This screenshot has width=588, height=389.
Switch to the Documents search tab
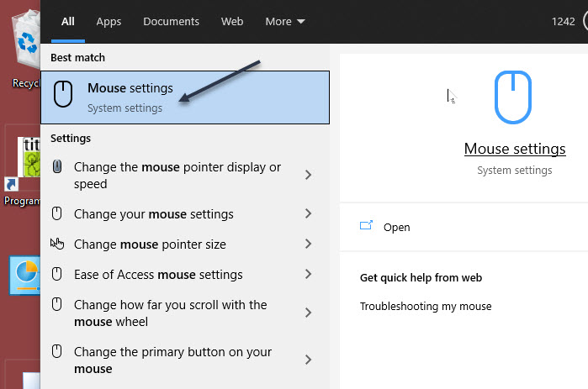171,21
